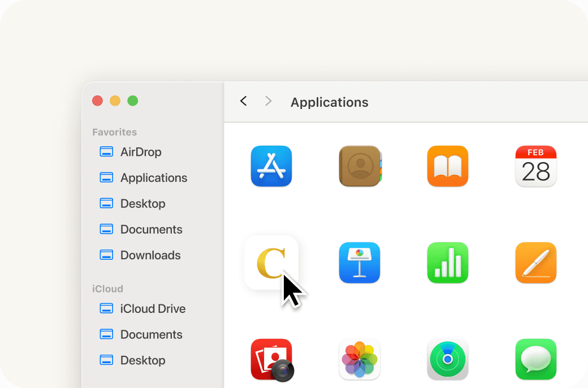Launch the Numbers app

(448, 263)
